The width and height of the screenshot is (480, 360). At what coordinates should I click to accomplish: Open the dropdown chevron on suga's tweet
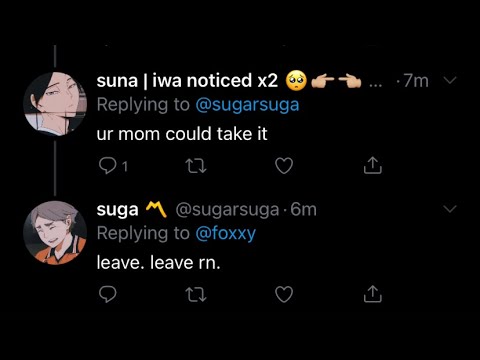click(450, 209)
